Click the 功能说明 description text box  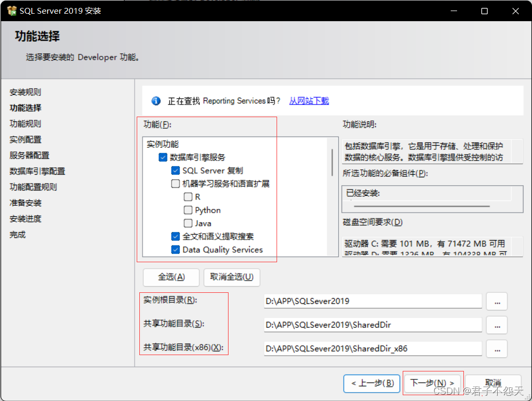click(432, 151)
